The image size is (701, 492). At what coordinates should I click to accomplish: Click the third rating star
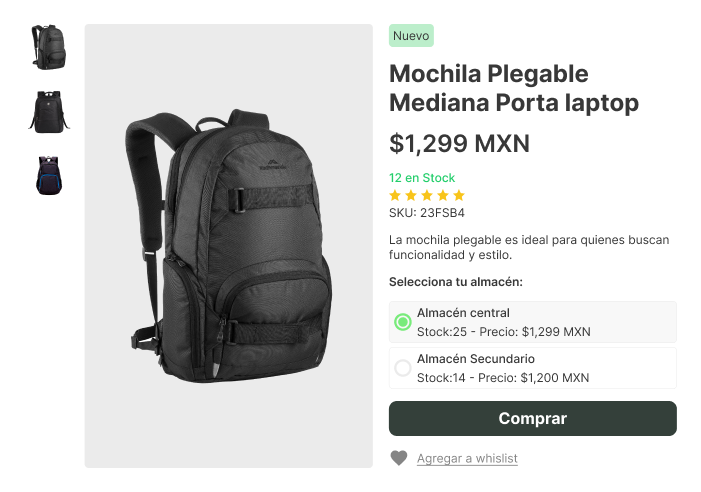coord(427,195)
